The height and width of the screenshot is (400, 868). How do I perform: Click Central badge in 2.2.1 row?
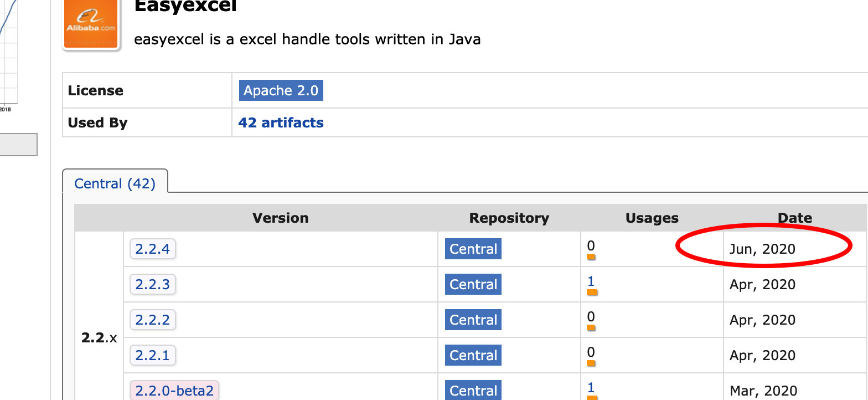pos(473,356)
